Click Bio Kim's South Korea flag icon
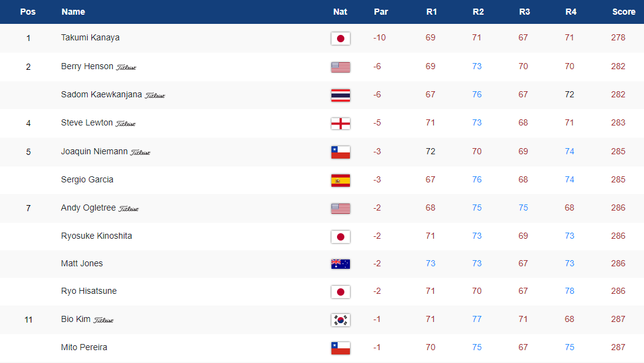Viewport: 644px width, 363px height. coord(340,320)
